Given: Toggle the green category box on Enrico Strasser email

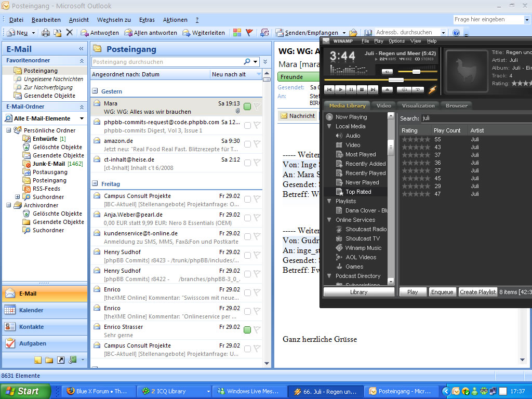Looking at the screenshot, I should point(247,330).
